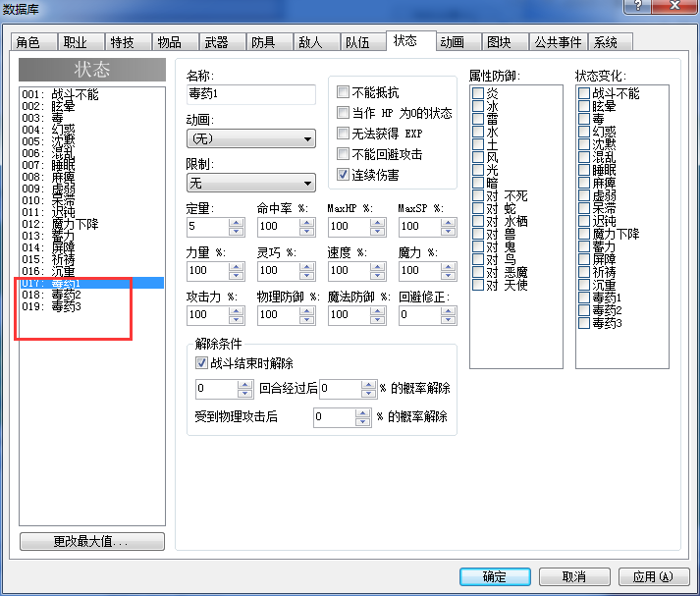Click the 应用(A) button

pos(654,576)
